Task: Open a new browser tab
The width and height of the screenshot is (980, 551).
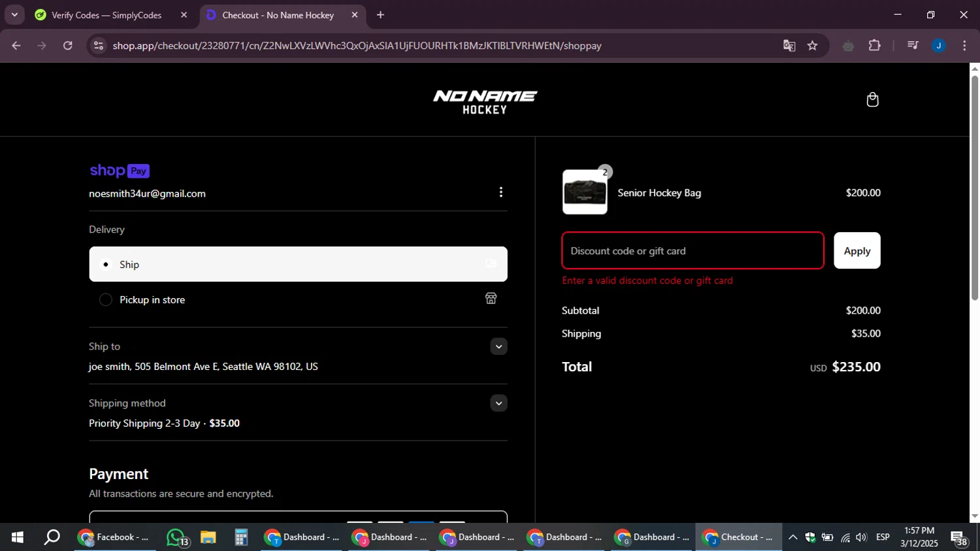Action: pos(380,15)
